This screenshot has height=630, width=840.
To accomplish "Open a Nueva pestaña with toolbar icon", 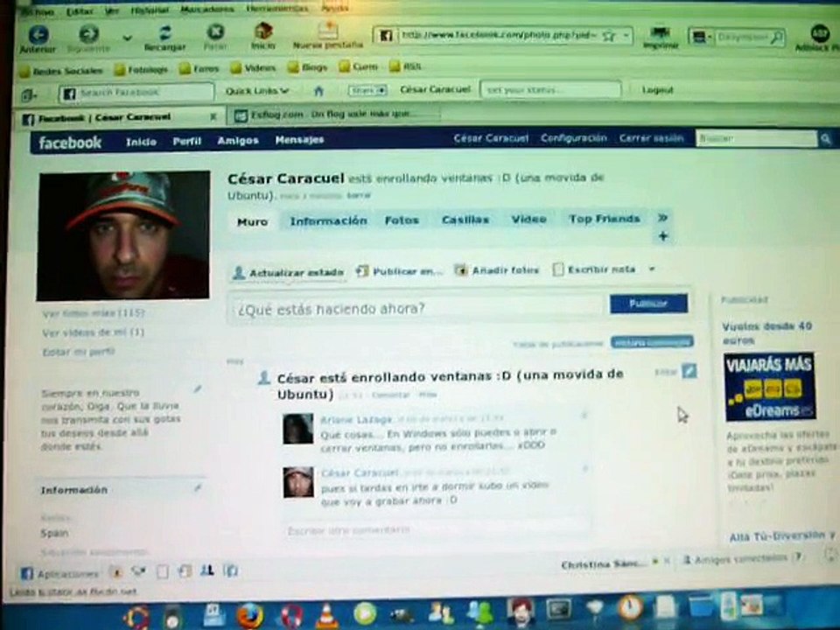I will (328, 30).
